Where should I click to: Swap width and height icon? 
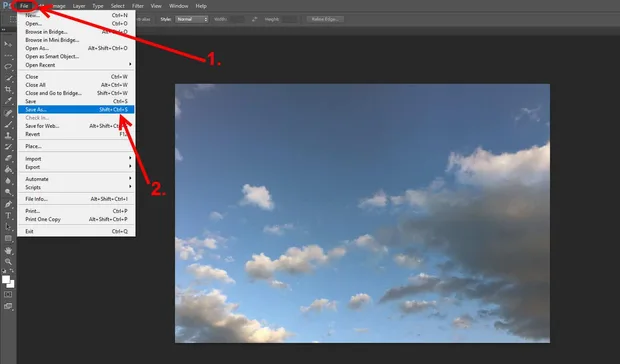(254, 19)
